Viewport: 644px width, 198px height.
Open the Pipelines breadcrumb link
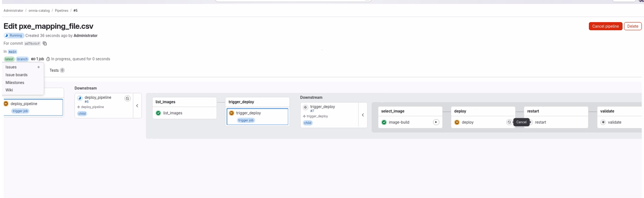click(x=61, y=10)
